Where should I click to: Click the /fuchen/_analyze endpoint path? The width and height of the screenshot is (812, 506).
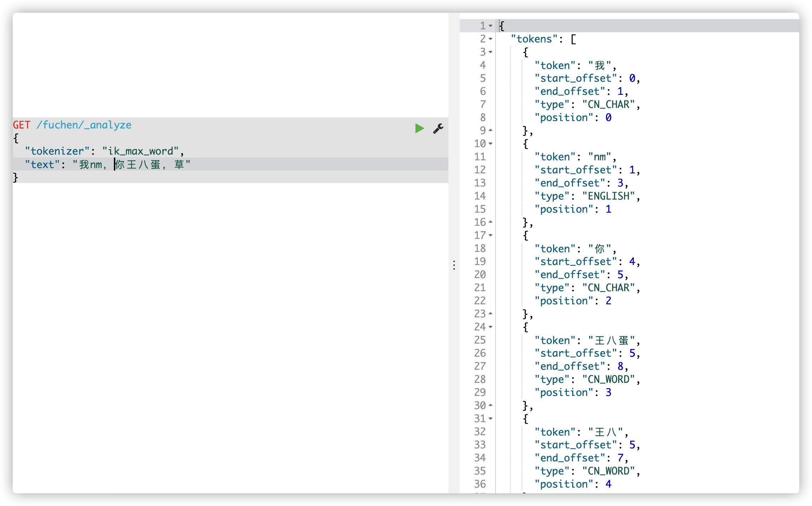click(x=84, y=125)
